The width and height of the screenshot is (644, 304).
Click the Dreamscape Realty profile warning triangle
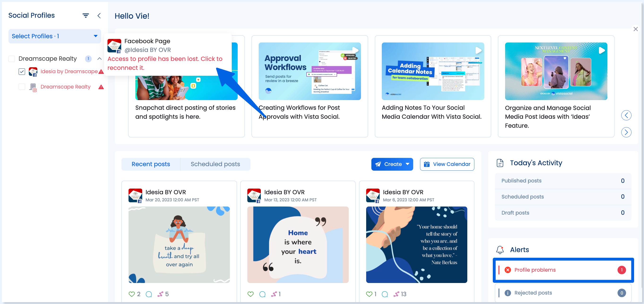coord(101,87)
